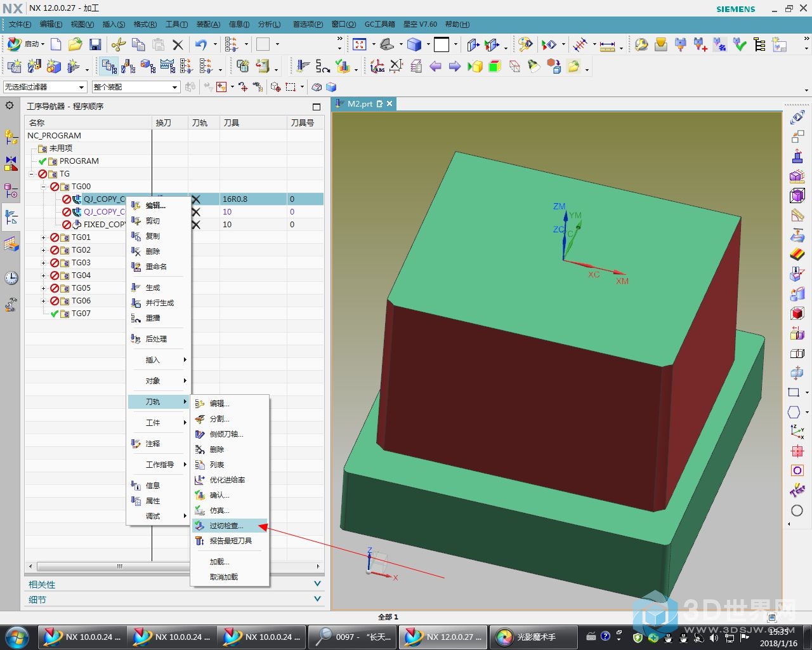Switch to the M2.prt tab
This screenshot has width=812, height=650.
[x=359, y=103]
